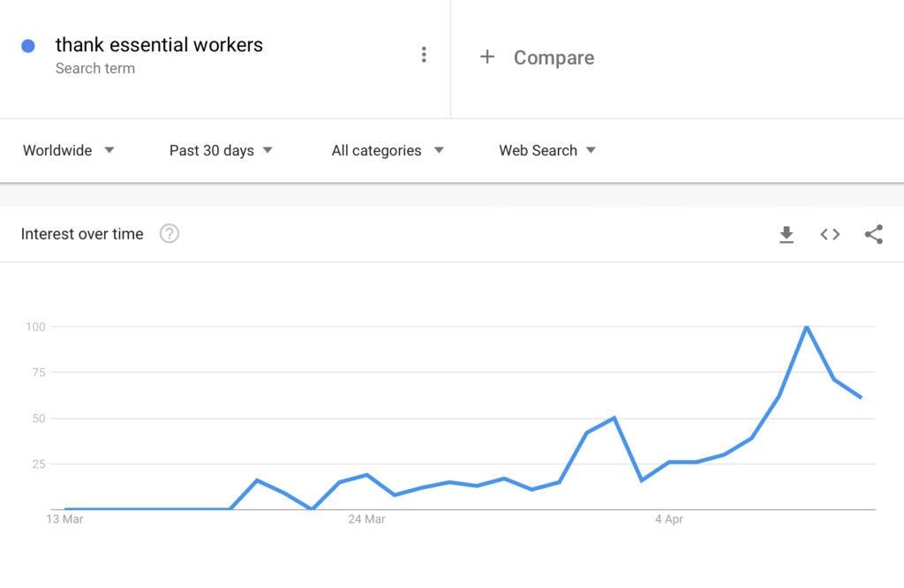Click the peak point at 100

click(806, 327)
